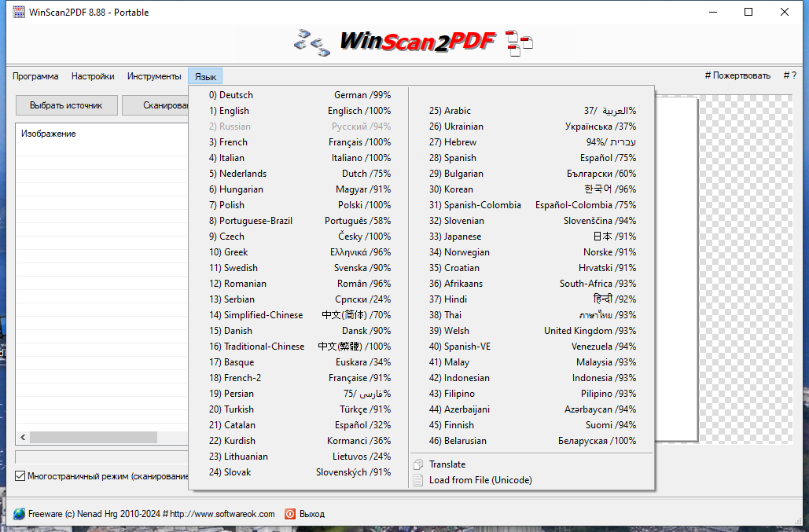The height and width of the screenshot is (532, 809).
Task: Choose the 11) Swedish language
Action: 300,268
